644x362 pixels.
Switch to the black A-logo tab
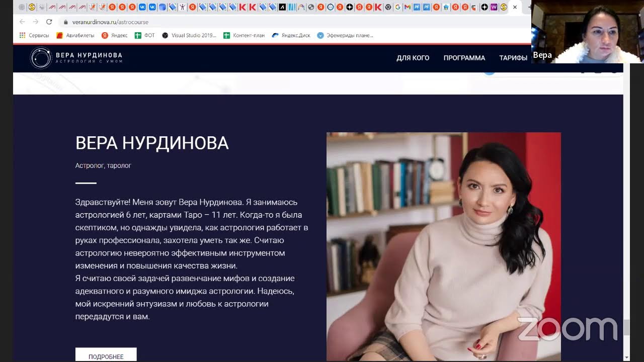pos(282,7)
